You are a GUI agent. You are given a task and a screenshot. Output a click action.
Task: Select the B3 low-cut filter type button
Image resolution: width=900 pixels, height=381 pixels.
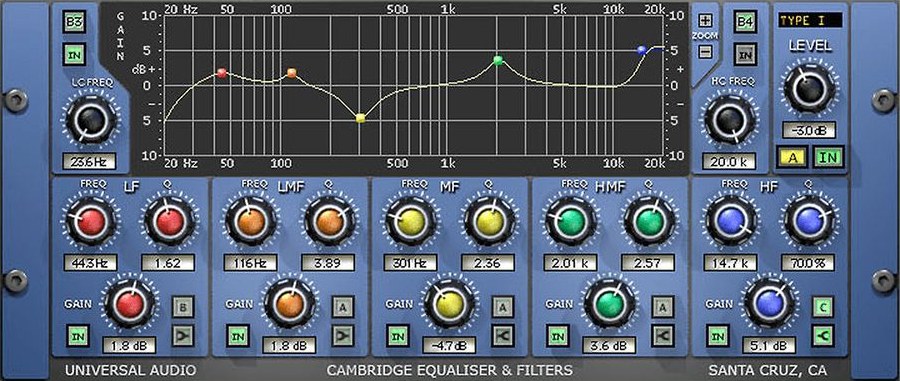point(74,23)
